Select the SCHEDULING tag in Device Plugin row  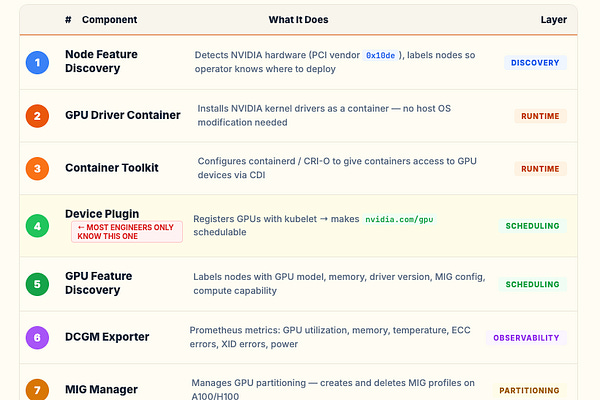coord(532,226)
